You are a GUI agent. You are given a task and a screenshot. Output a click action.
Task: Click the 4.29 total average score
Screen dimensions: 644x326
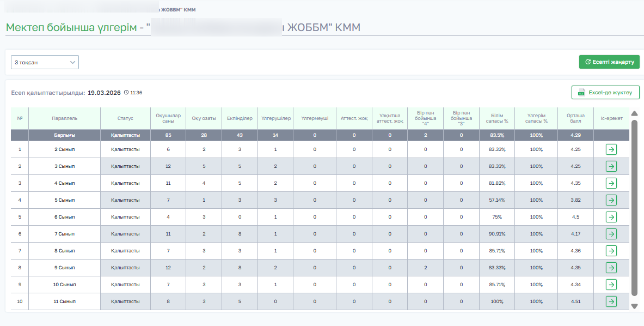576,135
